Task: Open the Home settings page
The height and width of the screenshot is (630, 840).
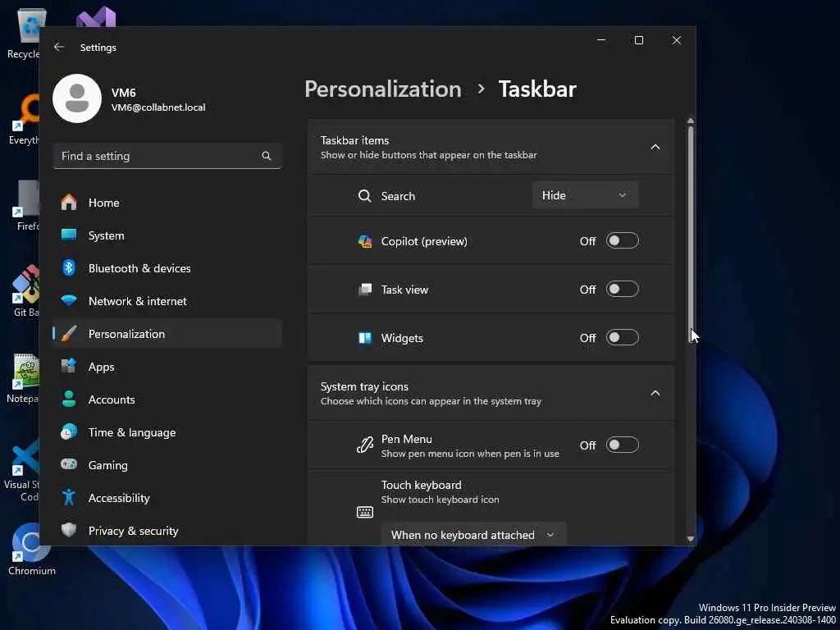Action: (x=167, y=203)
